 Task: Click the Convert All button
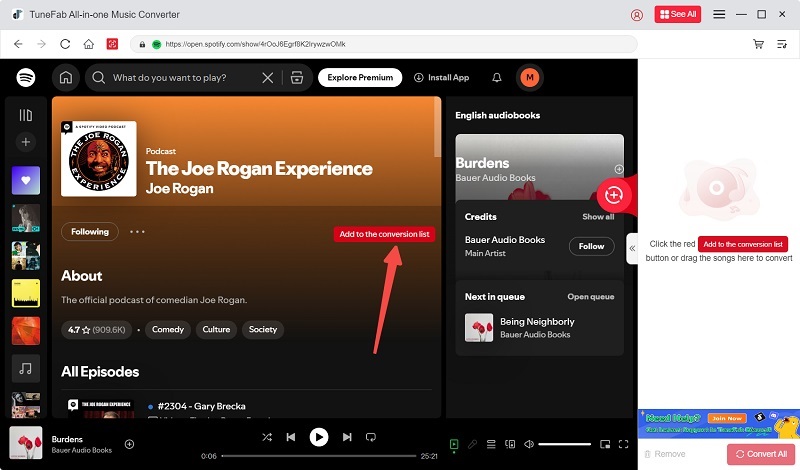coord(761,454)
